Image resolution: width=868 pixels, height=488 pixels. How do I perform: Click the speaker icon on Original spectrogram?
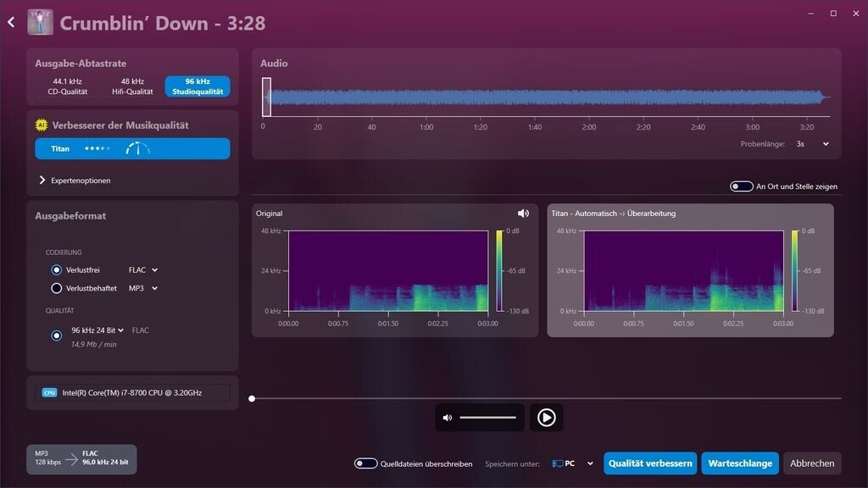523,213
